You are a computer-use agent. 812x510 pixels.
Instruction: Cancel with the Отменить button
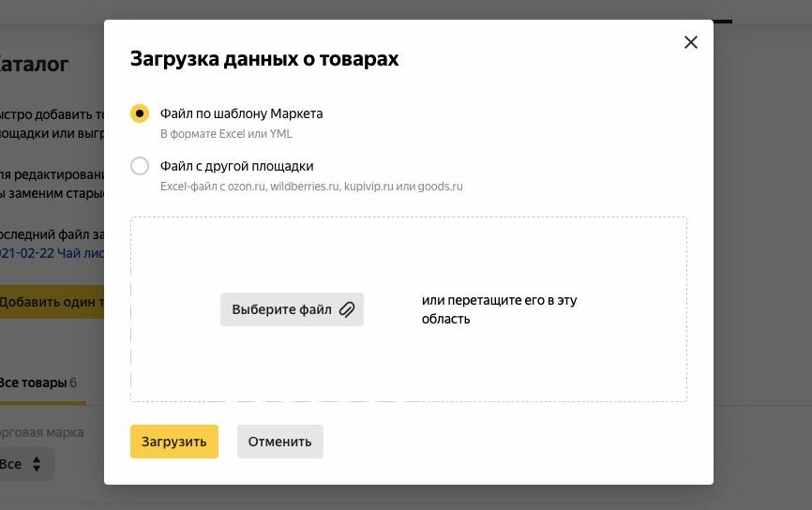point(280,442)
